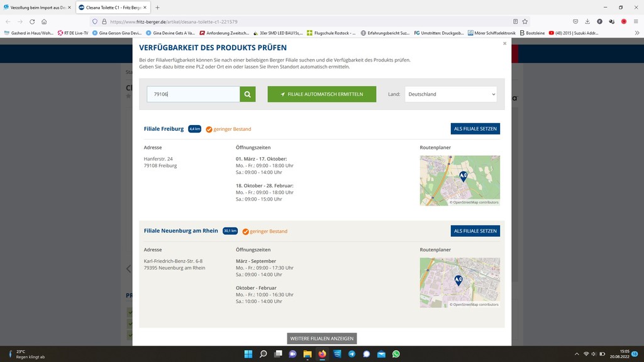
Task: Open the weather widget showing 23°C
Action: tap(26, 354)
